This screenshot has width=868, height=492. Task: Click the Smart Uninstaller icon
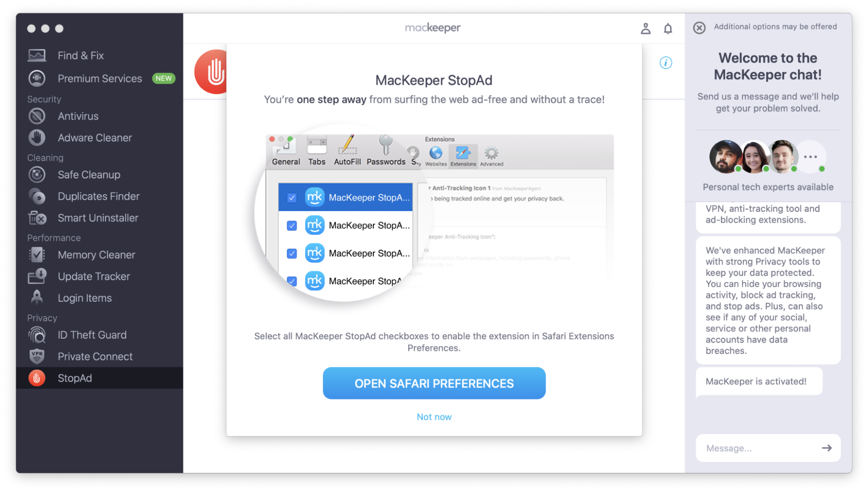[x=38, y=218]
